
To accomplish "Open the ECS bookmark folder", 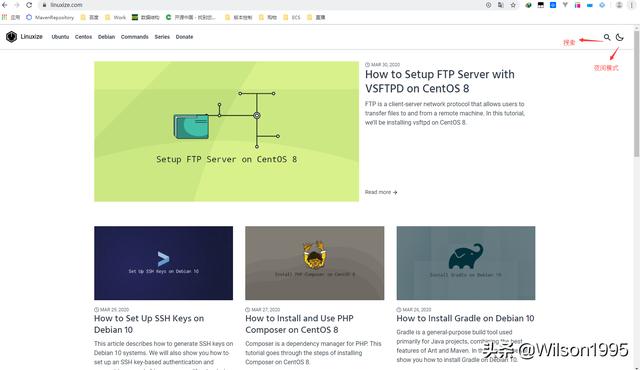I will point(292,17).
